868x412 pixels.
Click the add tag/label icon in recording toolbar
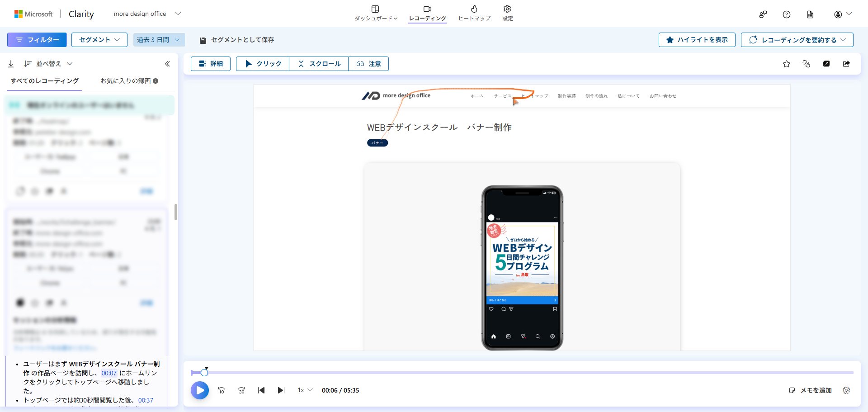[x=807, y=64]
